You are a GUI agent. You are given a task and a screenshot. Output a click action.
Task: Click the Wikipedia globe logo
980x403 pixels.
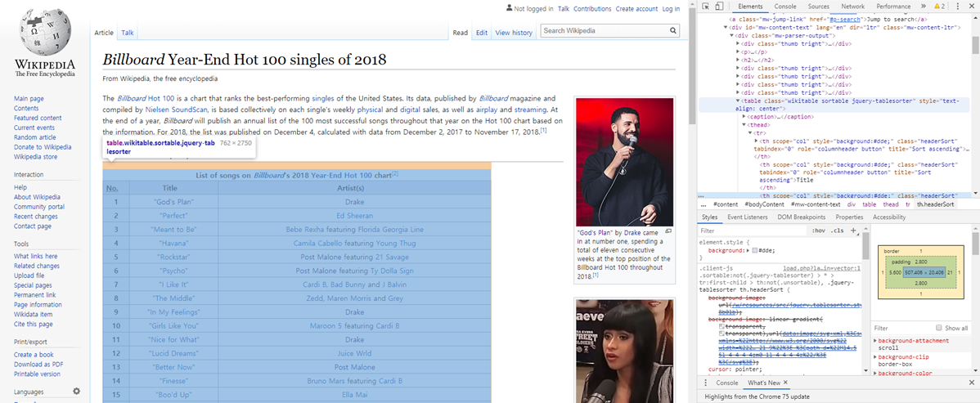coord(45,33)
